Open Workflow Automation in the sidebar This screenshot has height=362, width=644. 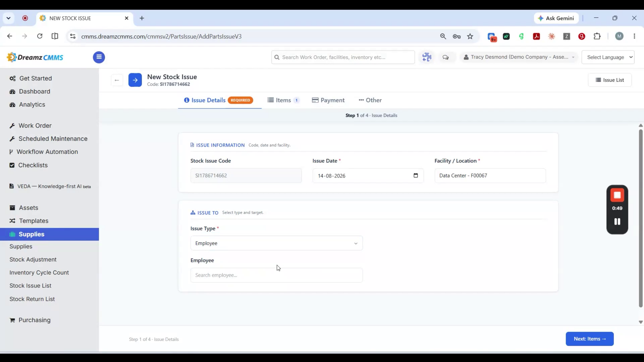(43, 152)
